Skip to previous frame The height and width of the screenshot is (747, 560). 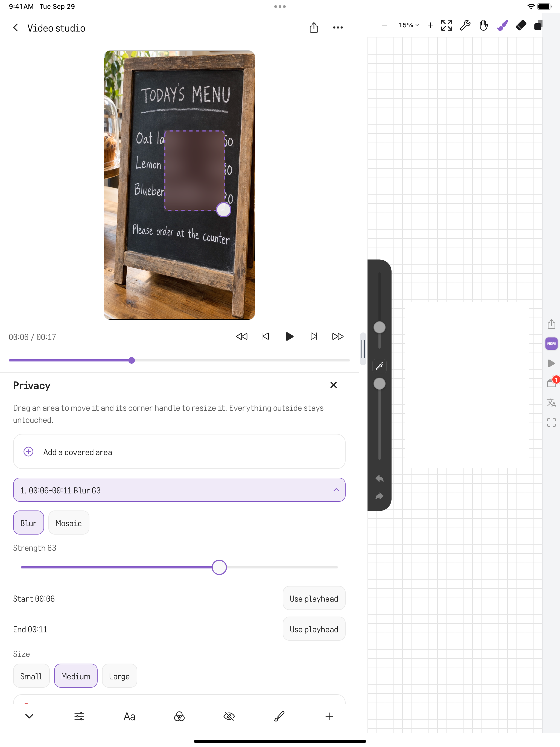pos(266,336)
